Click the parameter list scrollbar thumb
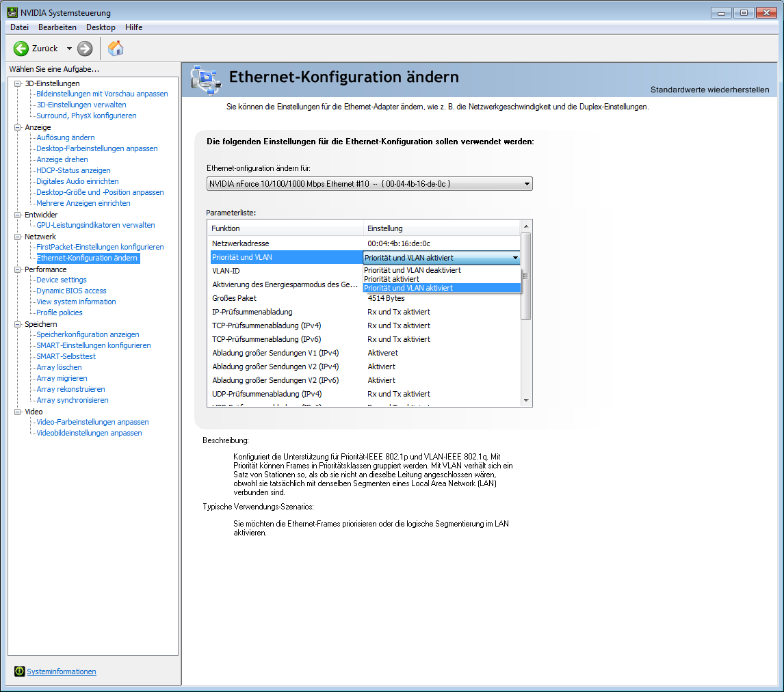Viewport: 784px width, 692px height. (x=526, y=276)
